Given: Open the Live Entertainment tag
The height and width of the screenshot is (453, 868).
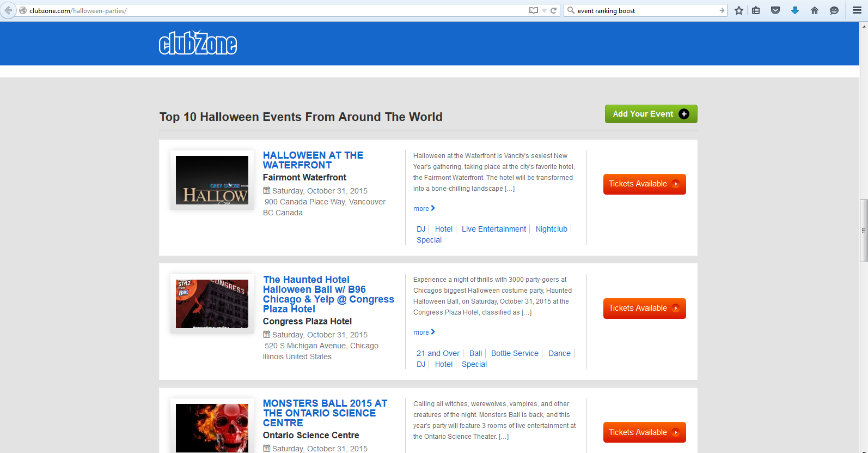Looking at the screenshot, I should 494,229.
